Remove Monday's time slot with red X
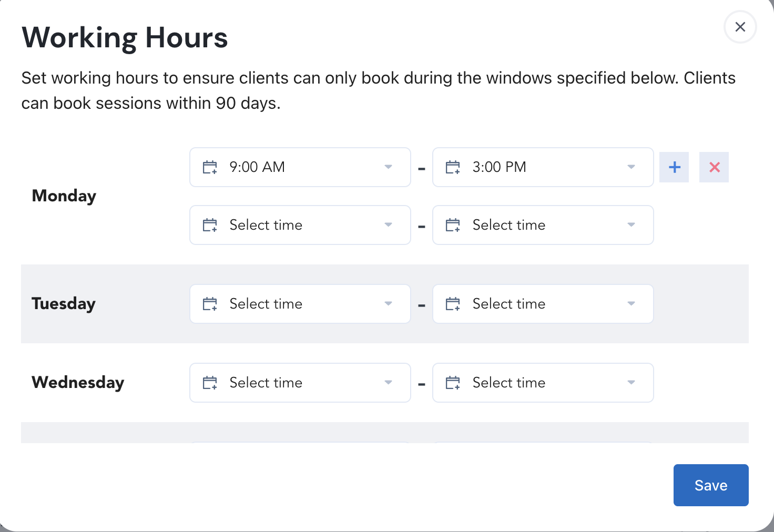This screenshot has width=774, height=532. [714, 167]
